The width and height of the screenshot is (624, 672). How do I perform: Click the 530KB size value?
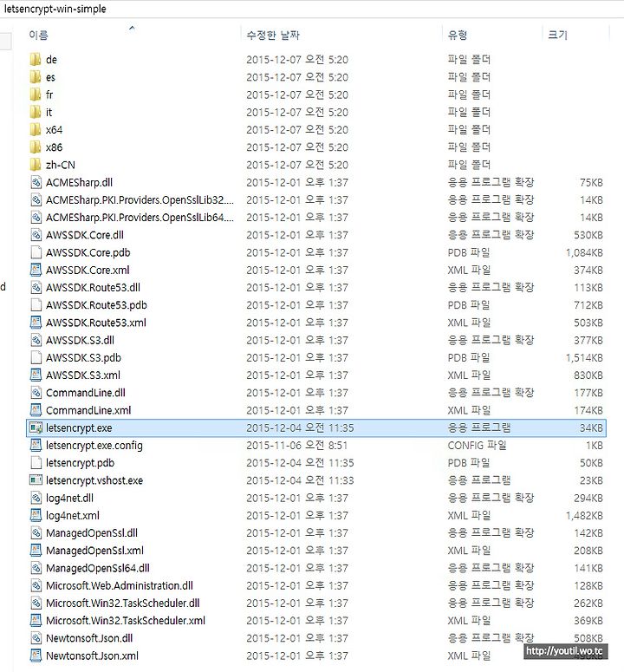tap(588, 235)
